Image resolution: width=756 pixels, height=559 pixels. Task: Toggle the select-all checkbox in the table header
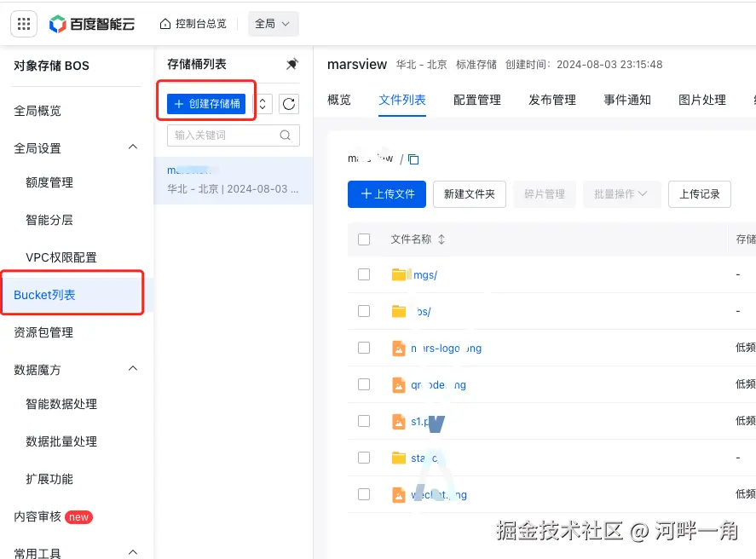[364, 239]
